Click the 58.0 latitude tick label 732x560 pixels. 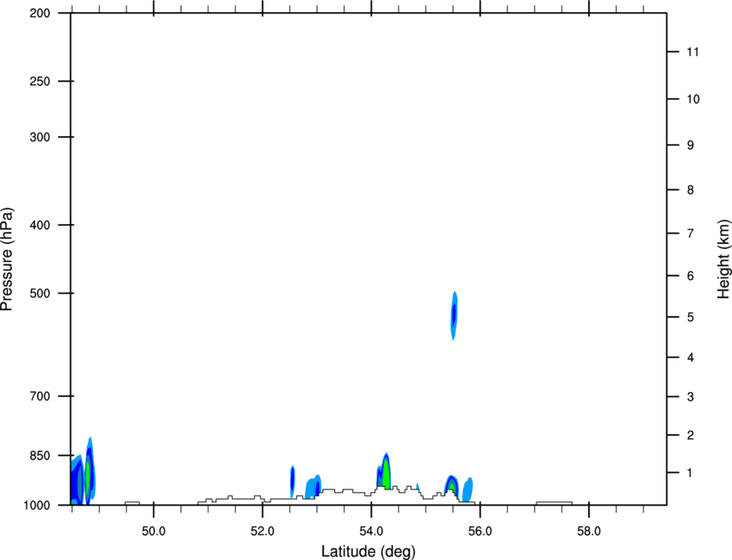589,532
